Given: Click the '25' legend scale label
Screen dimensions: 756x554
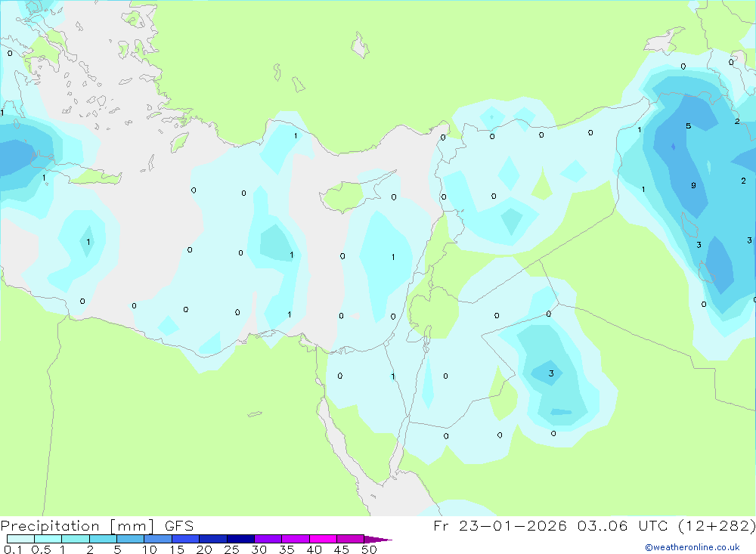Looking at the screenshot, I should pyautogui.click(x=231, y=549).
